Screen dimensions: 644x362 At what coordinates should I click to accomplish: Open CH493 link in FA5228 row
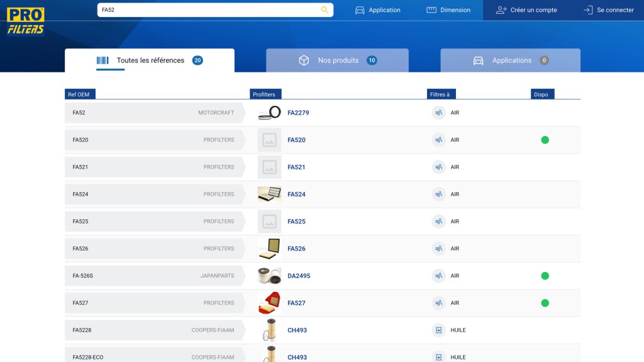pos(297,330)
